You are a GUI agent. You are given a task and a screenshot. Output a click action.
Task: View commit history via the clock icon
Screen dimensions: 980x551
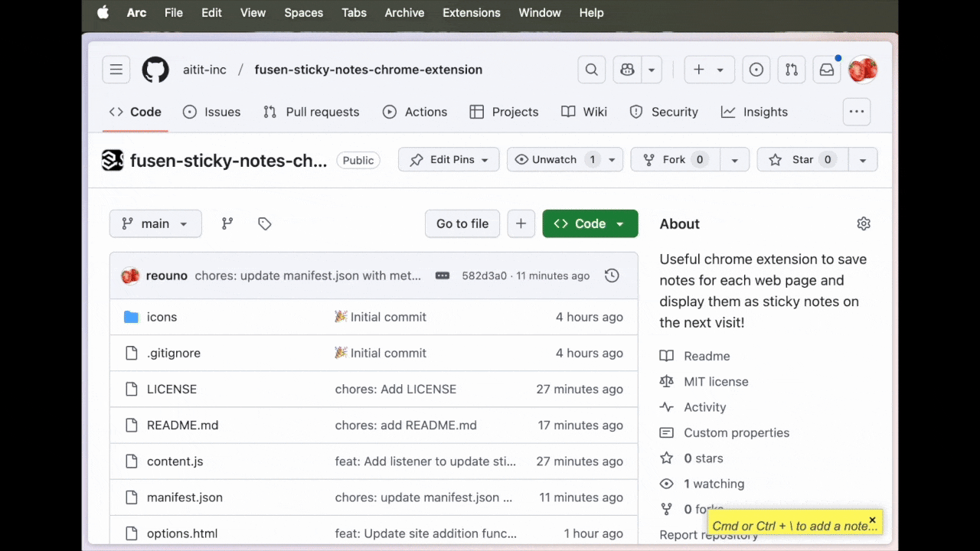[611, 275]
